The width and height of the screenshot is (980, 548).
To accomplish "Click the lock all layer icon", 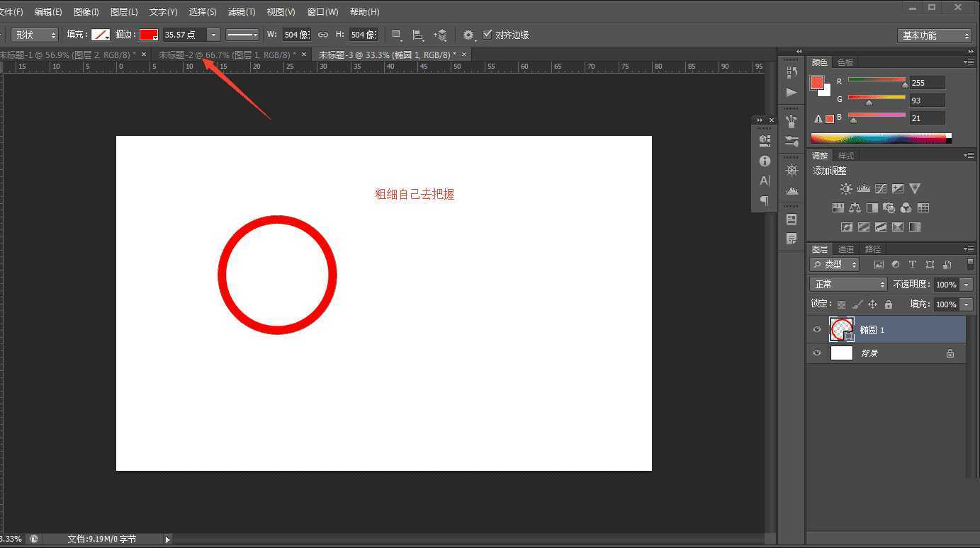I will tap(889, 304).
